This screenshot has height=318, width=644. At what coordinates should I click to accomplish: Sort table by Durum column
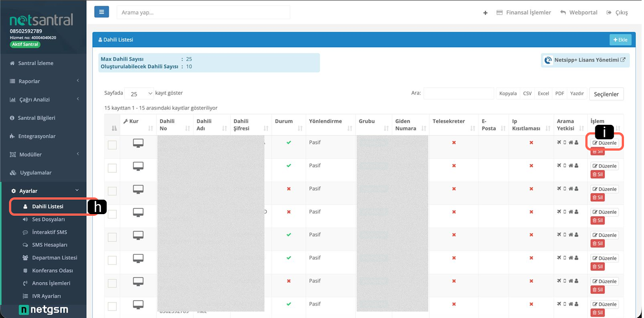(x=288, y=125)
